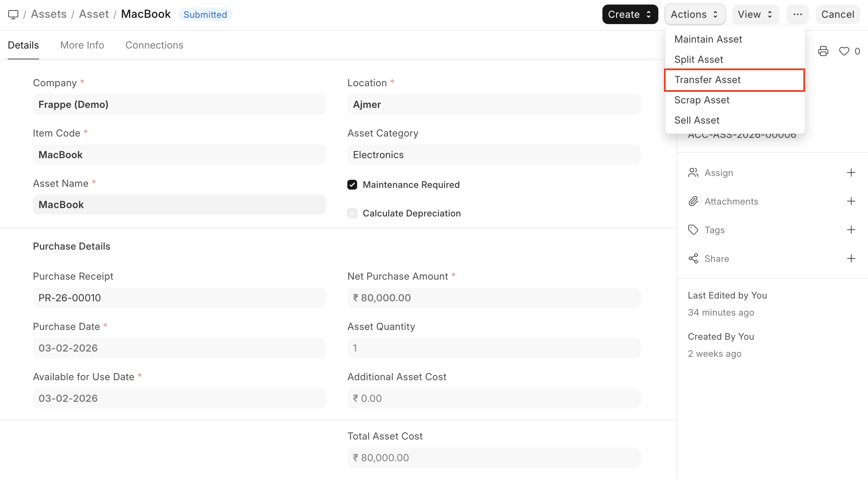Click the Attachments label in sidebar
This screenshot has height=479, width=868.
pos(731,201)
